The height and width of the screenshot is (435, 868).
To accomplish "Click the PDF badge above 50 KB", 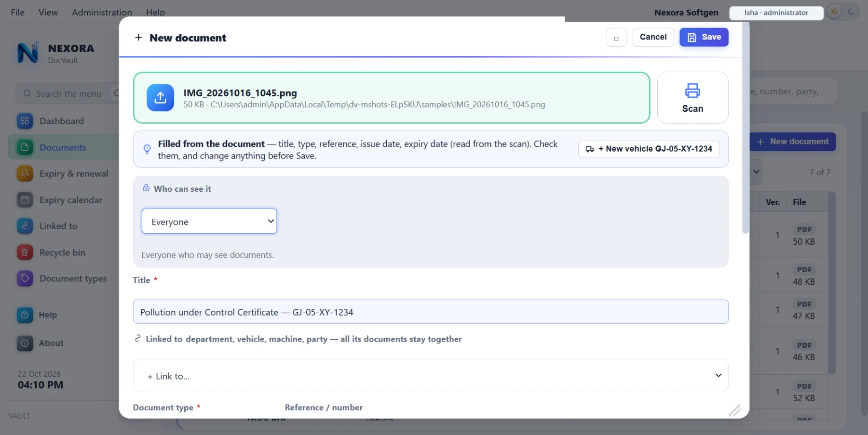I will pos(804,229).
